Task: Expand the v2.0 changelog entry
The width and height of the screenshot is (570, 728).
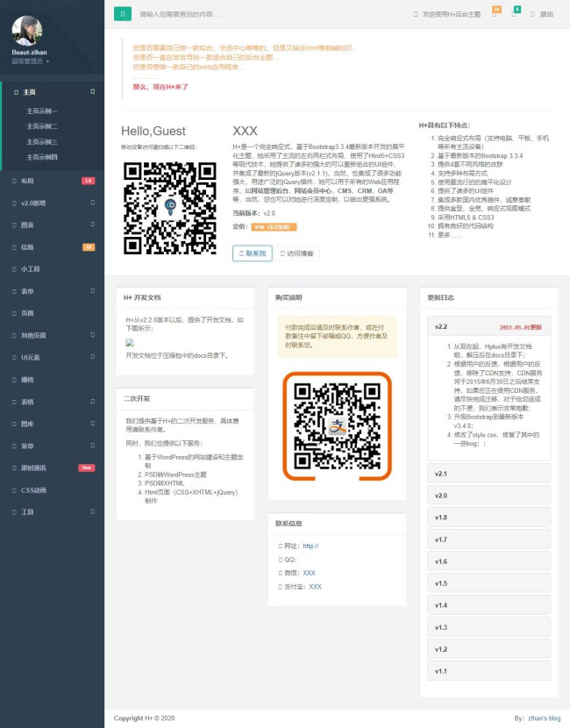Action: pyautogui.click(x=488, y=496)
